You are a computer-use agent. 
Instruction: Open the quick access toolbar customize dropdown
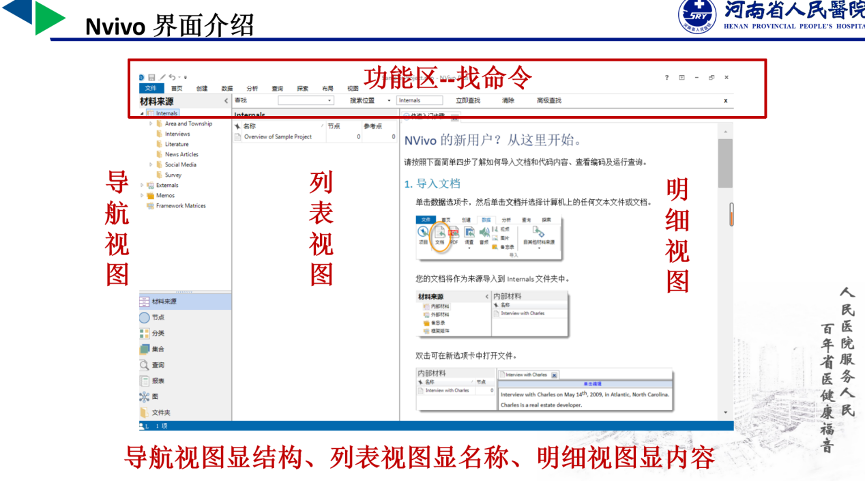[185, 78]
